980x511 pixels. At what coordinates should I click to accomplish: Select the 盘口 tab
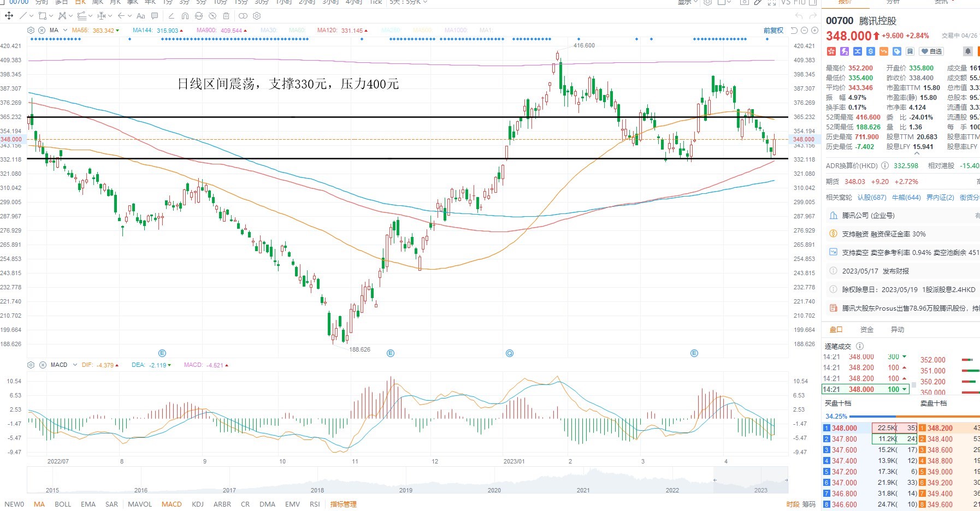pyautogui.click(x=836, y=330)
